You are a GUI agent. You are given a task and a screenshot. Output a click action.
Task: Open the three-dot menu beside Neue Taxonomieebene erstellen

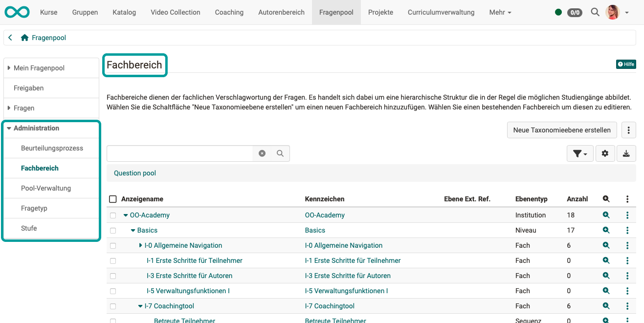coord(628,129)
